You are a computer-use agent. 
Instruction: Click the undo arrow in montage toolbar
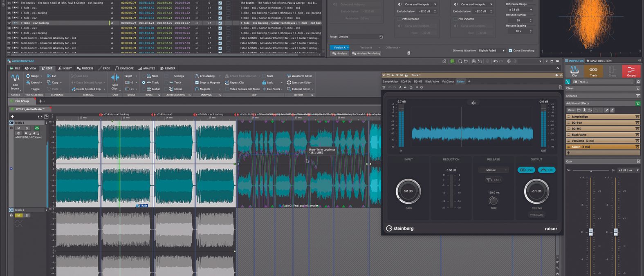click(x=496, y=61)
